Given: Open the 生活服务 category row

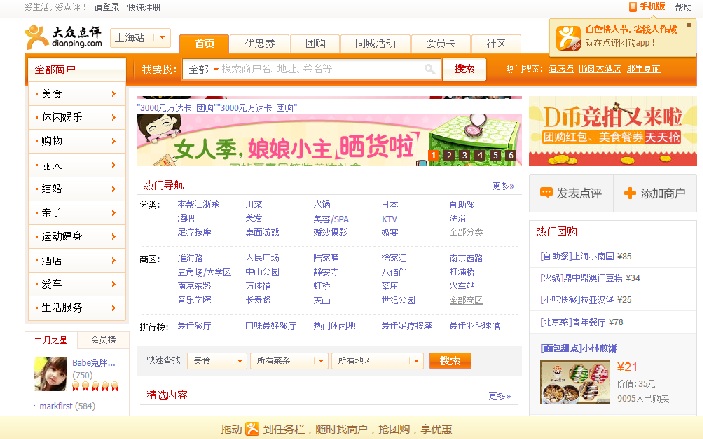Looking at the screenshot, I should pyautogui.click(x=77, y=308).
